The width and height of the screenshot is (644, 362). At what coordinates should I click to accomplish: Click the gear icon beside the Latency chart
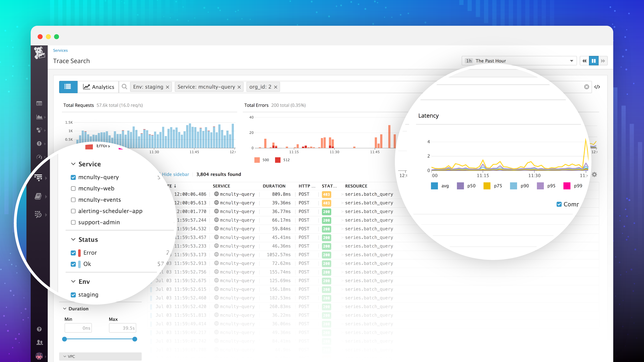point(595,174)
